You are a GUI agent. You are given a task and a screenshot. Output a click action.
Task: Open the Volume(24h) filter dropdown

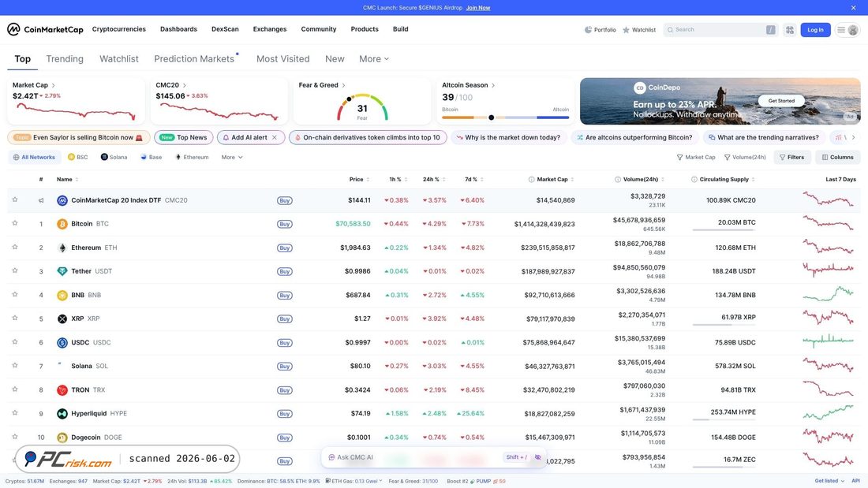(745, 157)
